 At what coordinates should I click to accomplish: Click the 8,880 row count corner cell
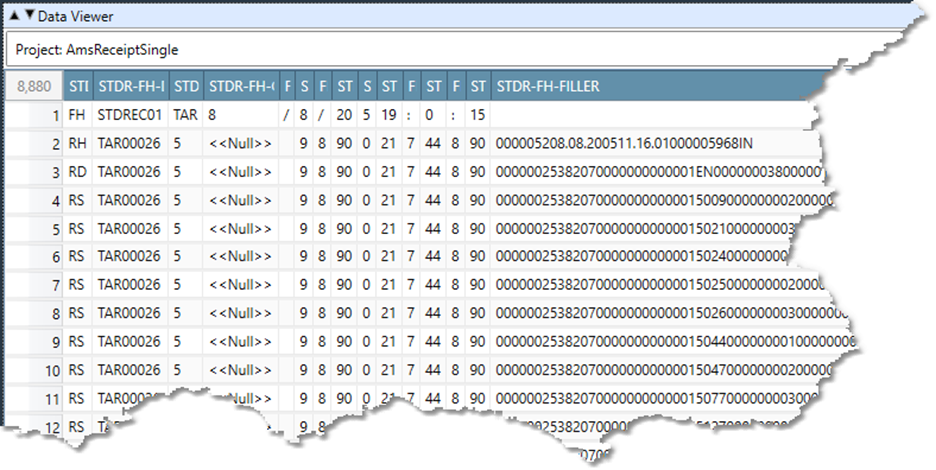pos(34,87)
